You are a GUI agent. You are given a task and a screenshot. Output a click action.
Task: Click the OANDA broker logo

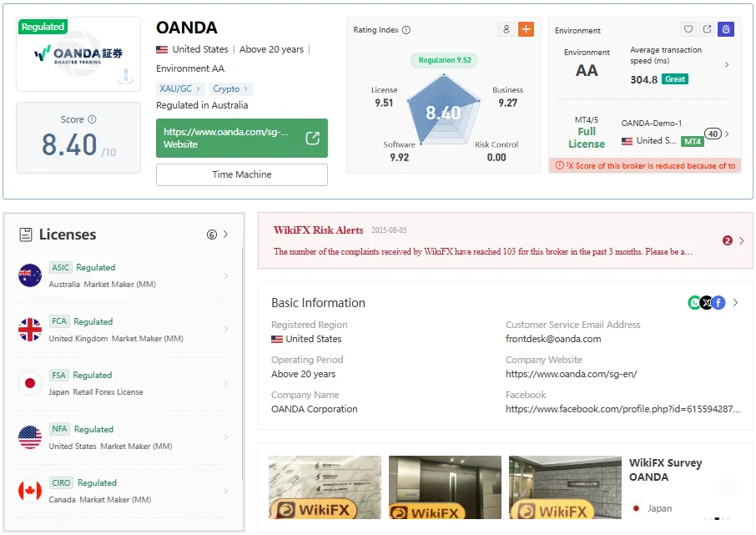click(x=78, y=54)
